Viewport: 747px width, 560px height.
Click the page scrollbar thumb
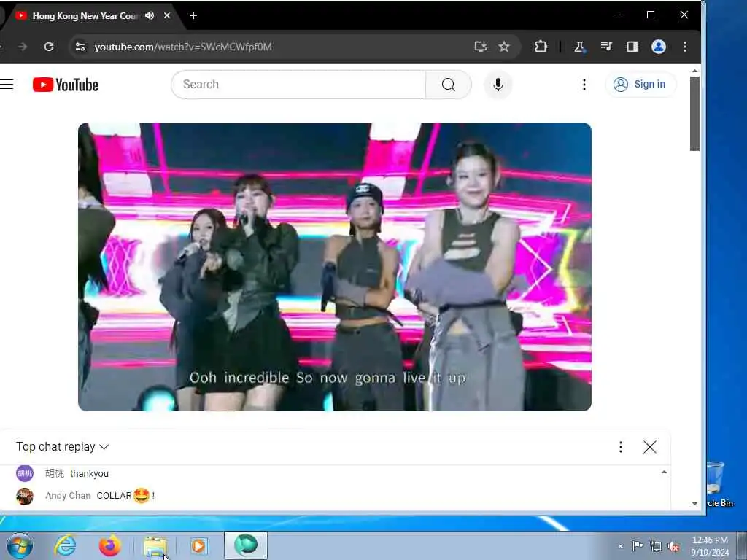694,113
